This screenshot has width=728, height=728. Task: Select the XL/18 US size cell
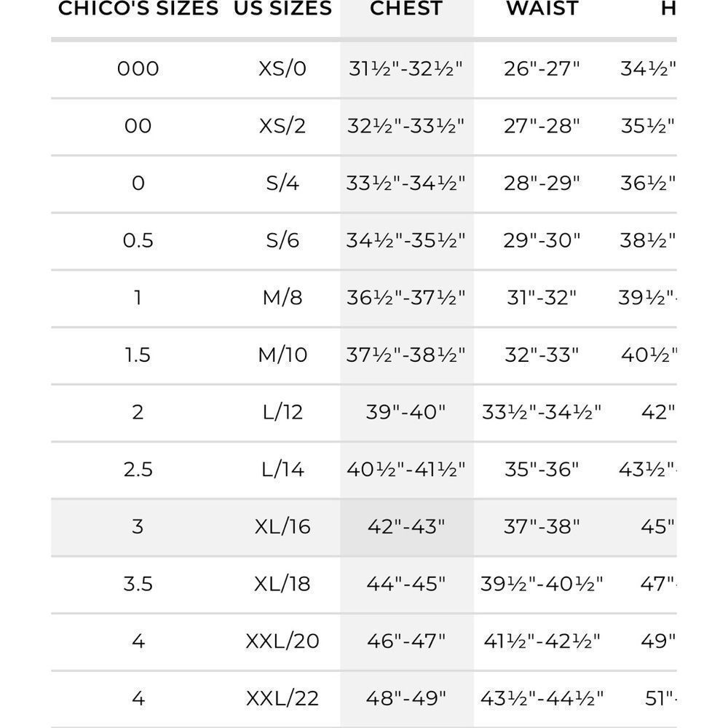[x=282, y=584]
